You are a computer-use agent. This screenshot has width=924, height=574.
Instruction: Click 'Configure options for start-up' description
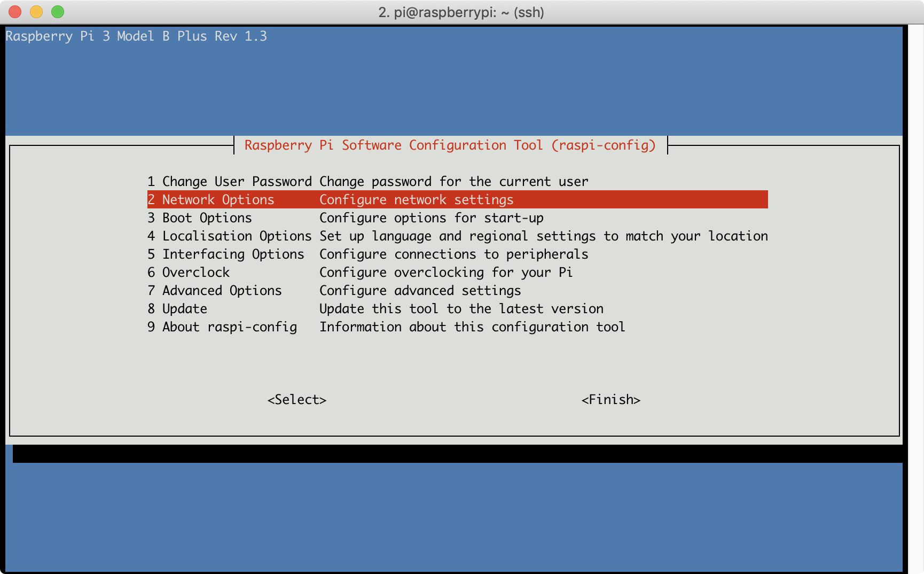click(432, 218)
